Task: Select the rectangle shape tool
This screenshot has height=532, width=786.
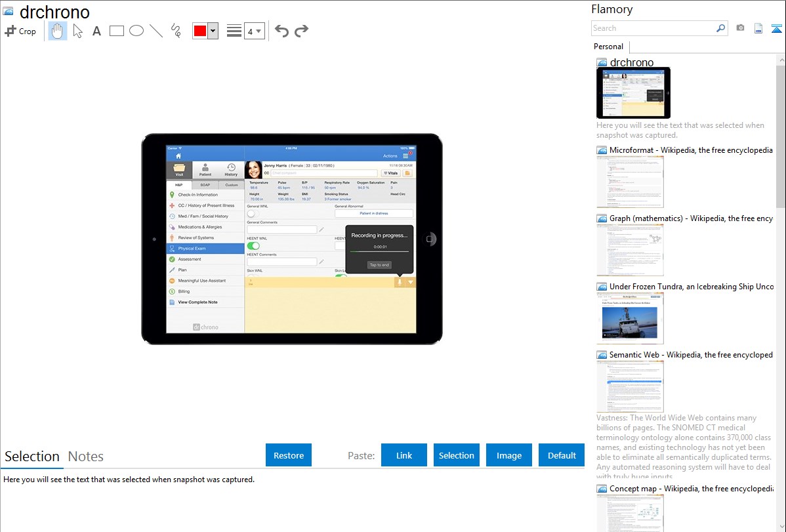Action: (x=117, y=31)
